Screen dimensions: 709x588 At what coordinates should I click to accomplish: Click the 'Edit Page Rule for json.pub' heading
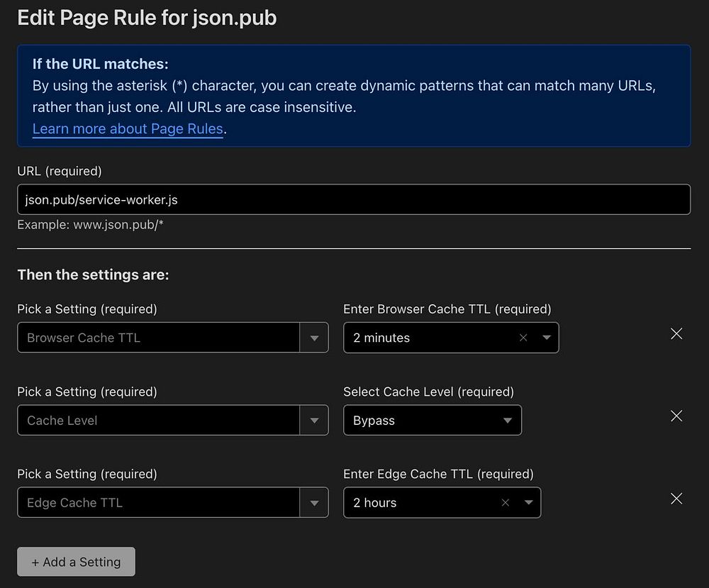coord(147,18)
